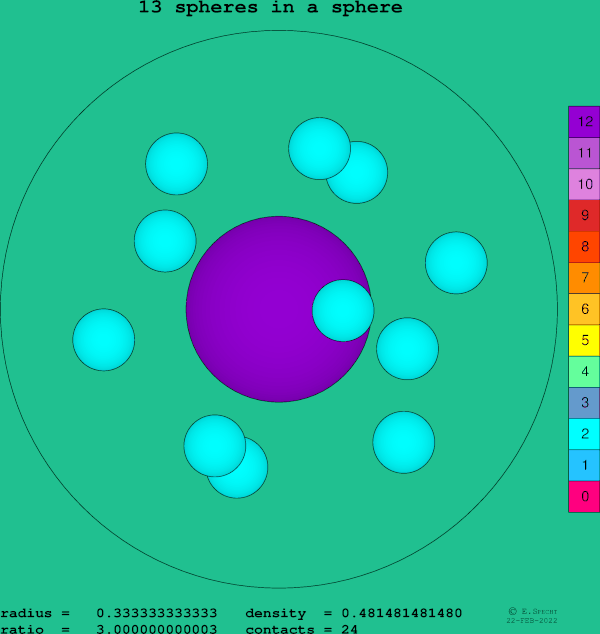Click the title '13 spheres in a sphere'
600x634 pixels.
(270, 7)
